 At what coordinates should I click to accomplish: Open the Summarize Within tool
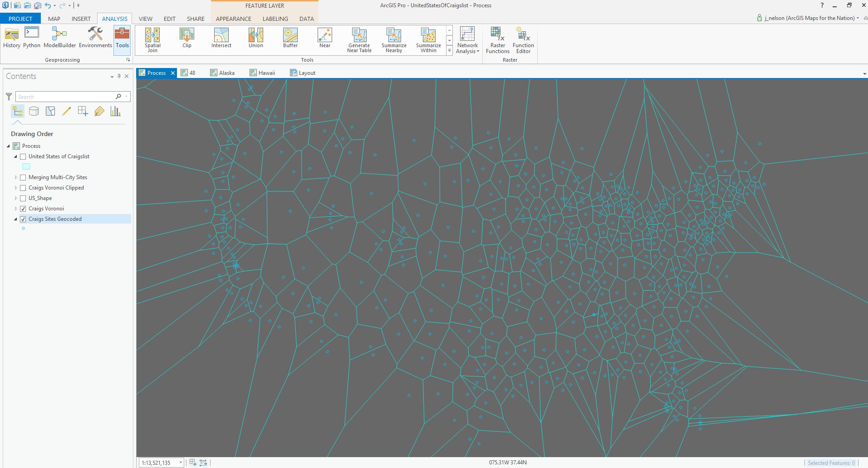tap(428, 40)
